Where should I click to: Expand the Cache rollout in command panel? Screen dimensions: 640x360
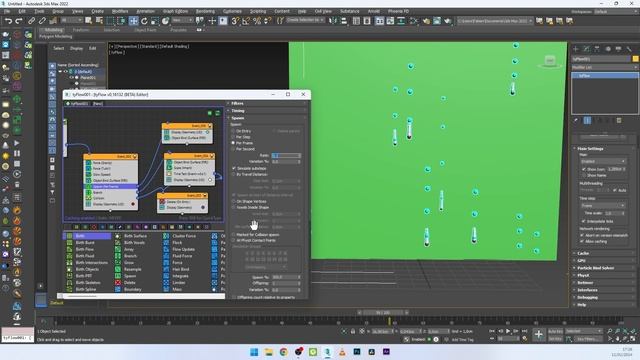(604, 253)
